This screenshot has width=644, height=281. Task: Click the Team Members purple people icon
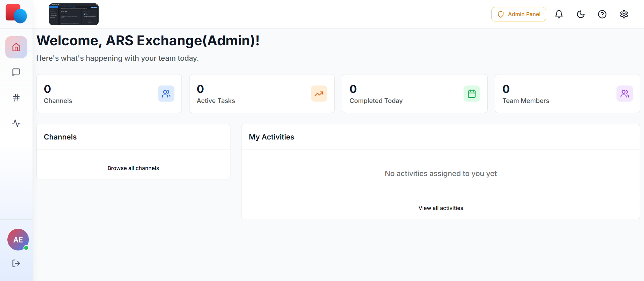[625, 94]
